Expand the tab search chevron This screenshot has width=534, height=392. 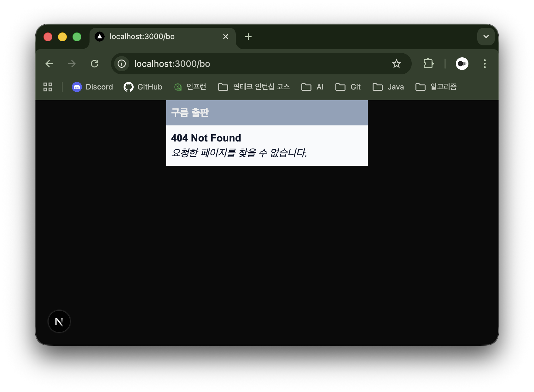(486, 37)
